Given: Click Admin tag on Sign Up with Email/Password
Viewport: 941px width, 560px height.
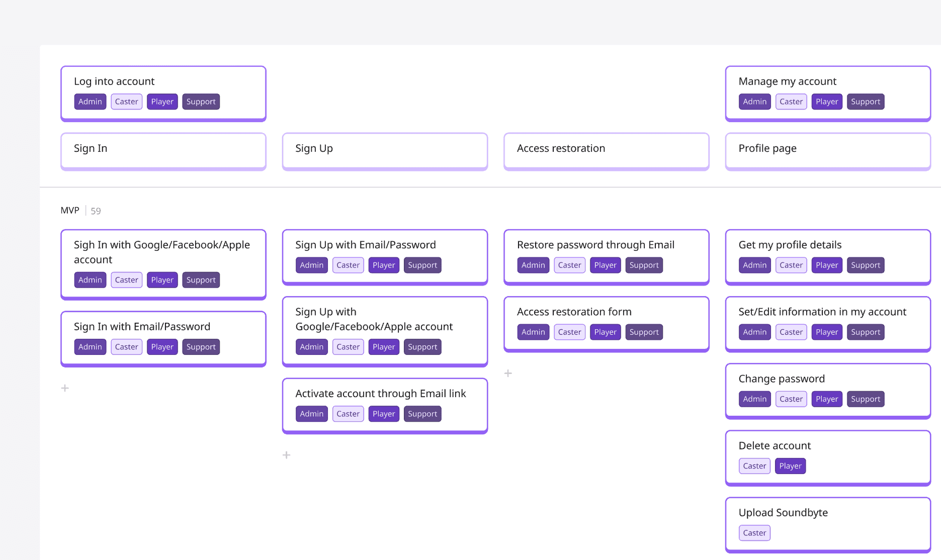Looking at the screenshot, I should pyautogui.click(x=312, y=265).
